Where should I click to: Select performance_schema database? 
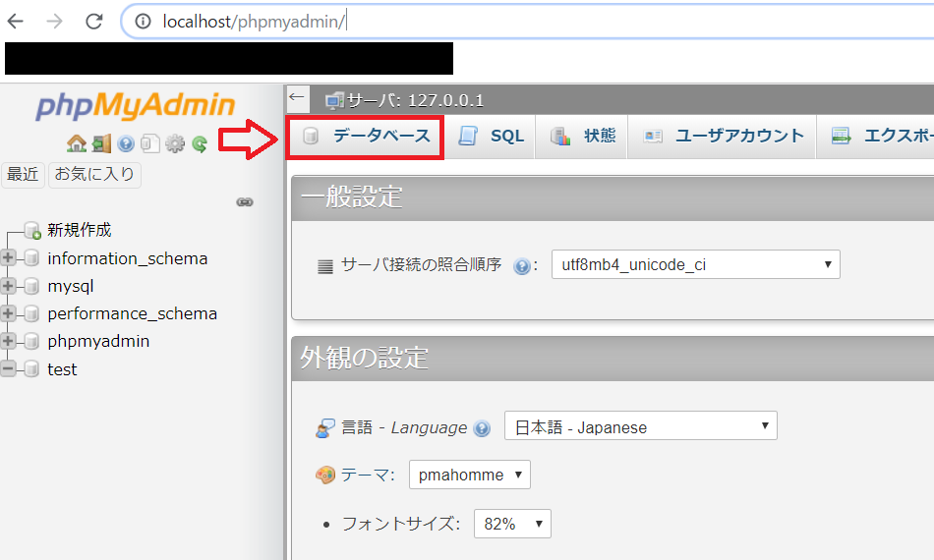133,313
